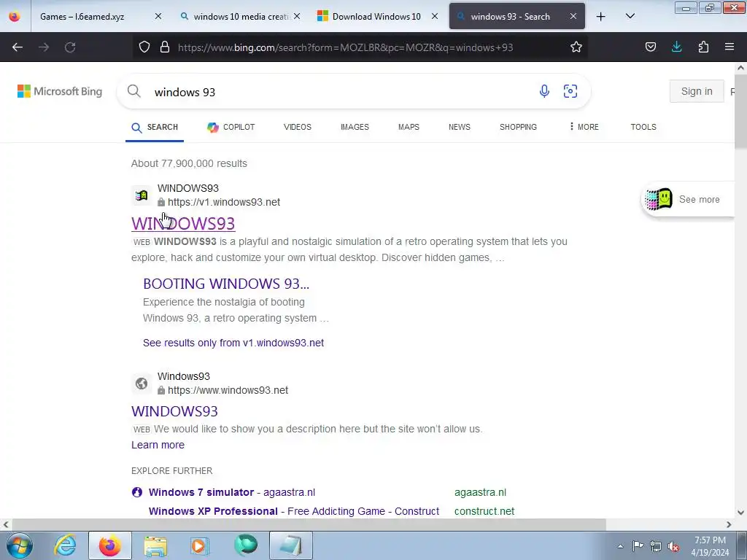The image size is (747, 560).
Task: Open File Explorer from the taskbar
Action: pyautogui.click(x=155, y=545)
